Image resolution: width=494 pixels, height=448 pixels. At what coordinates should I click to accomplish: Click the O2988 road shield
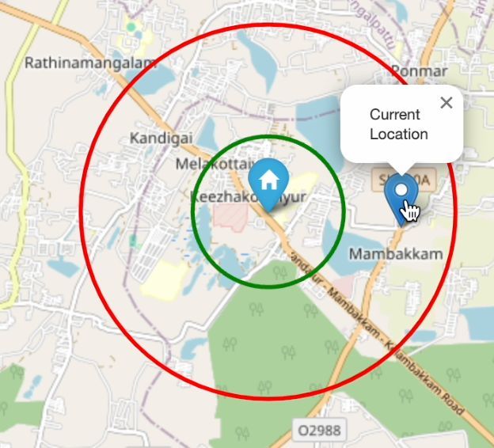click(320, 430)
